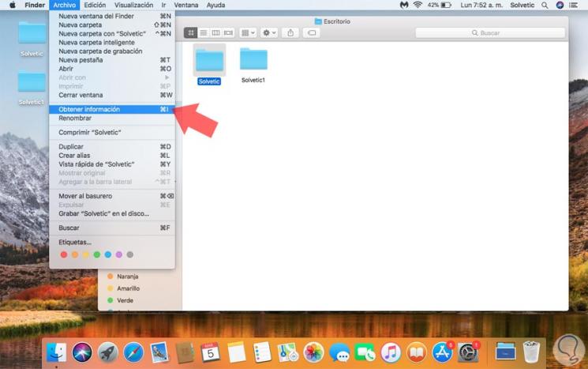The image size is (588, 369).
Task: Open the Wi-Fi status menu
Action: click(x=417, y=5)
